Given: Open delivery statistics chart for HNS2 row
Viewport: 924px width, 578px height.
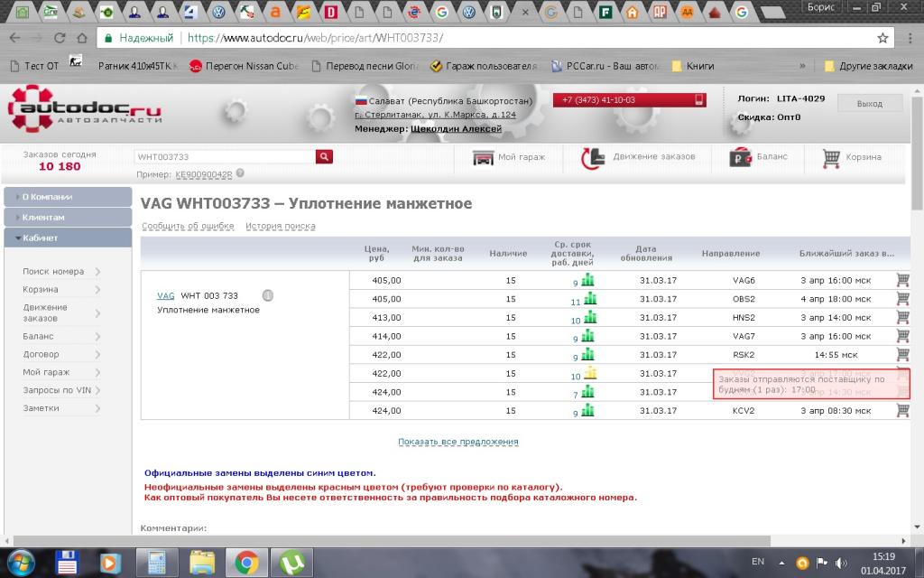Looking at the screenshot, I should click(590, 317).
